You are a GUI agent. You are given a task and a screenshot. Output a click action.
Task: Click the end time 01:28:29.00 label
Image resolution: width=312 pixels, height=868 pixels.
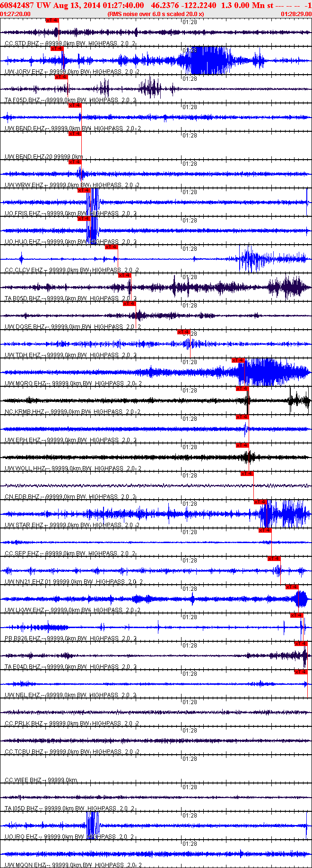click(x=296, y=14)
